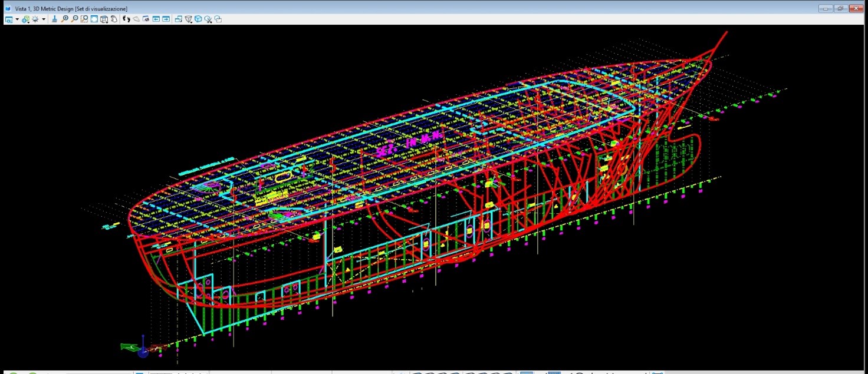Activate the Walk footprints tool
Image resolution: width=868 pixels, height=374 pixels.
point(126,19)
